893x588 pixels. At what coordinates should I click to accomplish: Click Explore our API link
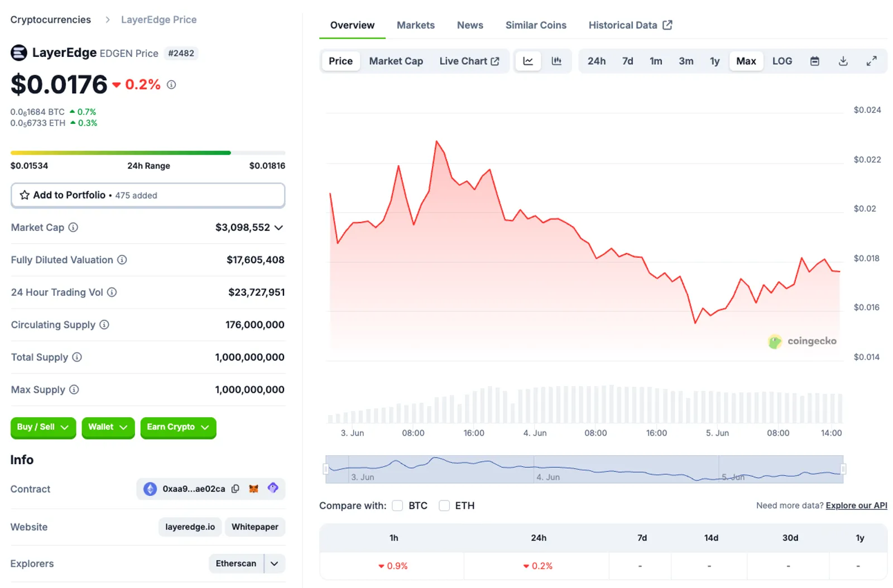click(x=856, y=505)
